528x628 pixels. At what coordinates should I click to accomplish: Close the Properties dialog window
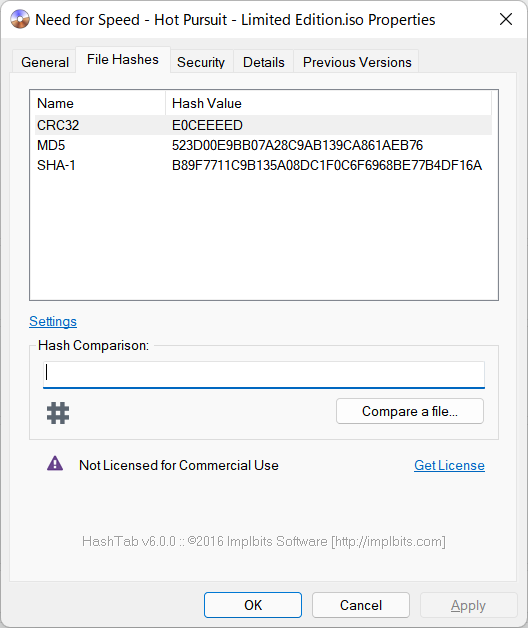[x=506, y=19]
